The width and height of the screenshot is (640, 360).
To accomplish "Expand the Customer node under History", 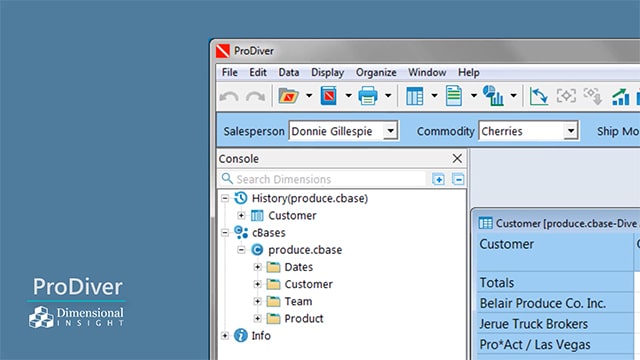I will tap(241, 215).
